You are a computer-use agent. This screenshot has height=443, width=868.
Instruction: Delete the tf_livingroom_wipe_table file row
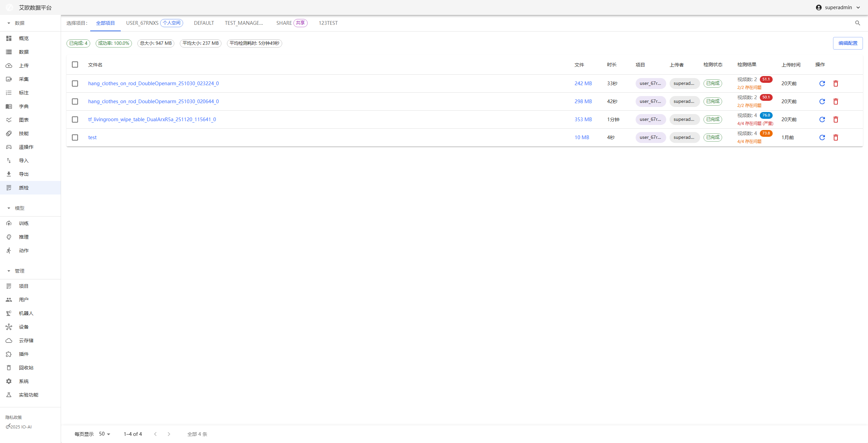[835, 119]
